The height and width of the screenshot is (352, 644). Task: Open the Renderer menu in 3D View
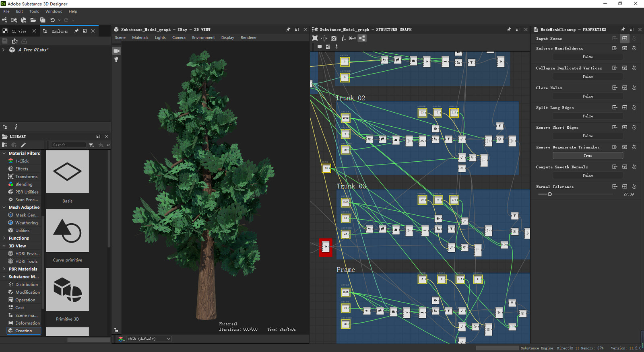coord(249,37)
